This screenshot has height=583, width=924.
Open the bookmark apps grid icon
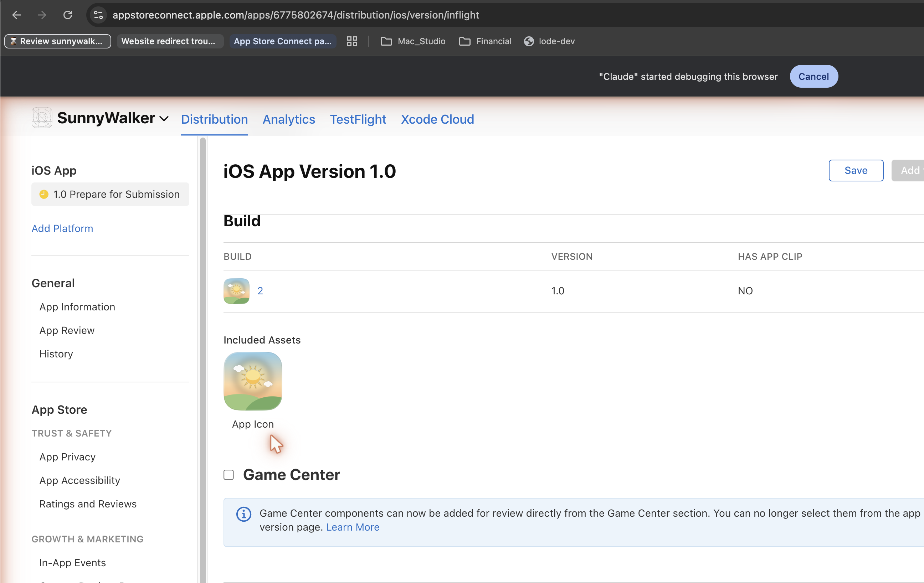pyautogui.click(x=352, y=41)
